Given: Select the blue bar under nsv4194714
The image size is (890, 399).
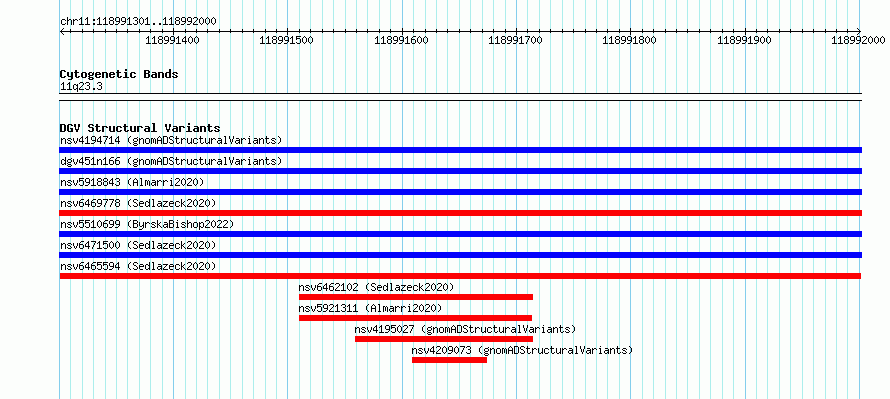Looking at the screenshot, I should pos(460,150).
